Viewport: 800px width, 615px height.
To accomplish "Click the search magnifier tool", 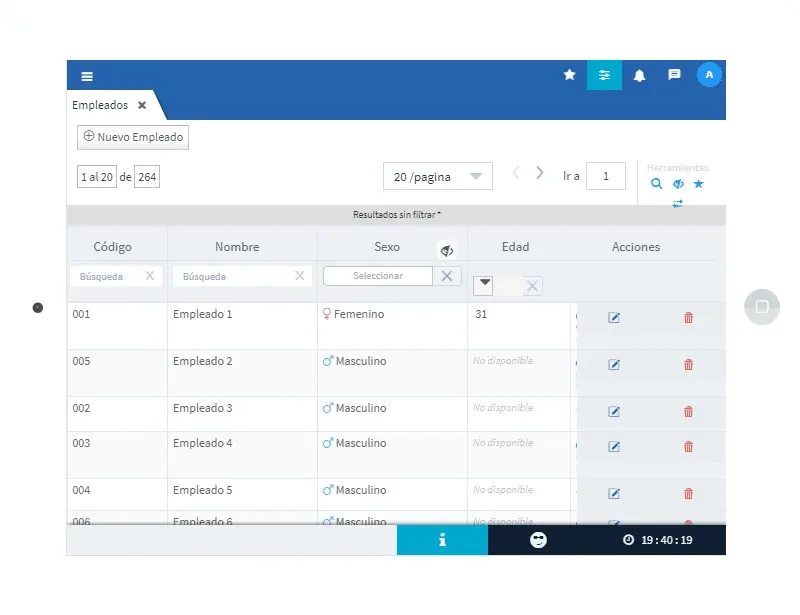I will [x=656, y=184].
